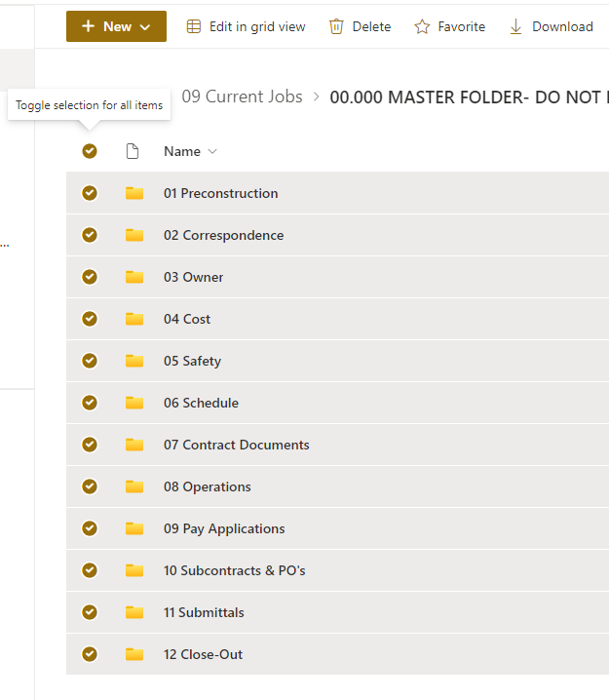
Task: Open the 11 Submittals folder name
Action: [204, 613]
